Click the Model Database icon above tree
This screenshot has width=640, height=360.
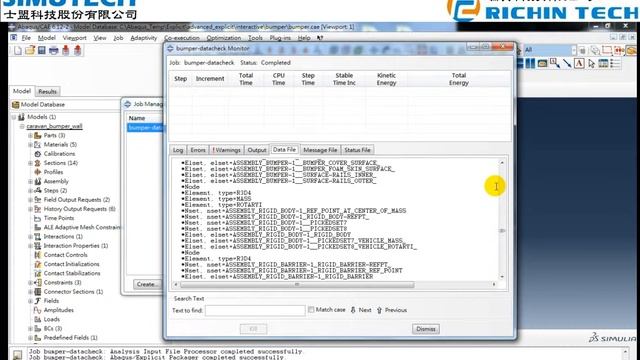tap(16, 105)
